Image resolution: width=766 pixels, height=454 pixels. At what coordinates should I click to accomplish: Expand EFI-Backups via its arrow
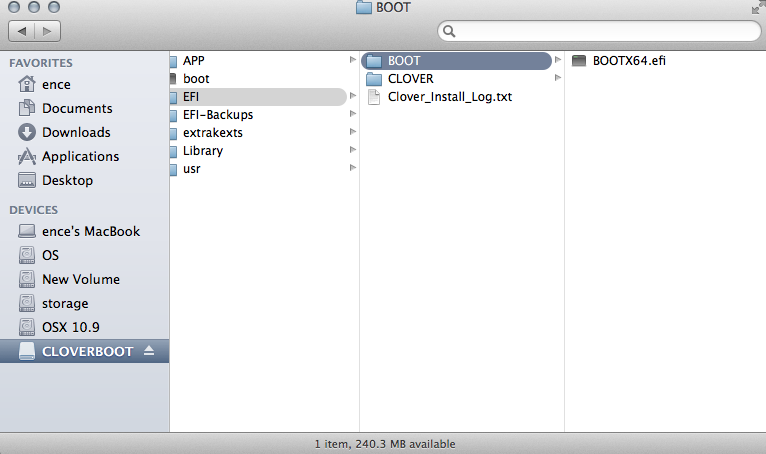(x=353, y=114)
